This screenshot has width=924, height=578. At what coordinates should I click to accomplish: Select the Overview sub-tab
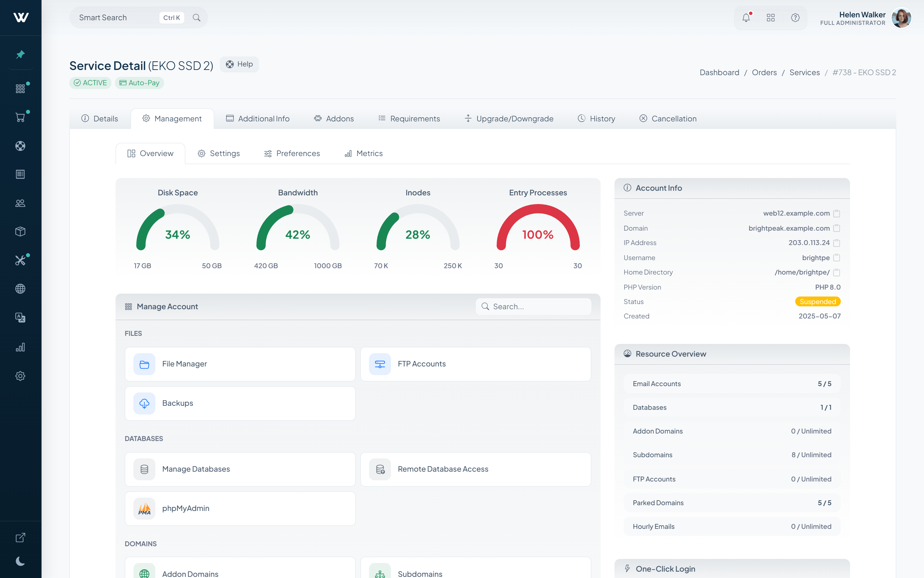click(150, 153)
